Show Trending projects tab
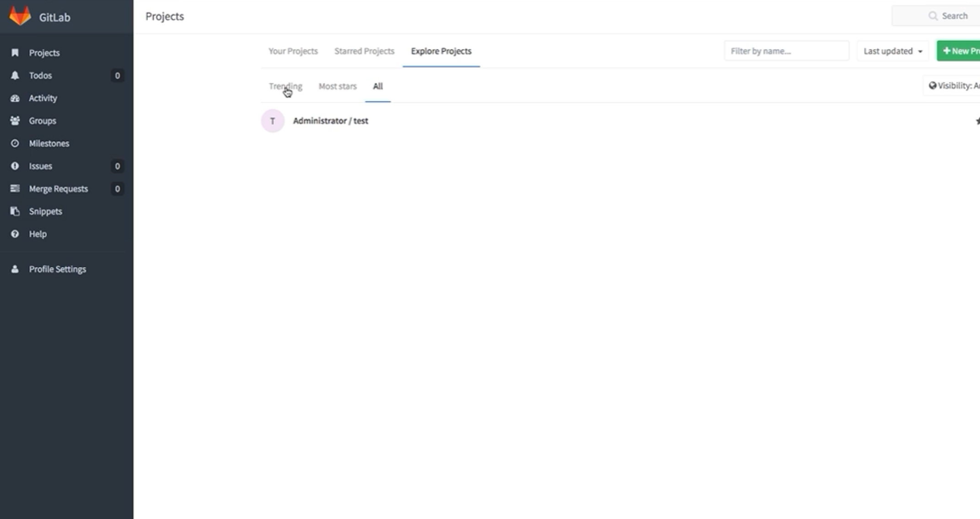 [x=285, y=86]
